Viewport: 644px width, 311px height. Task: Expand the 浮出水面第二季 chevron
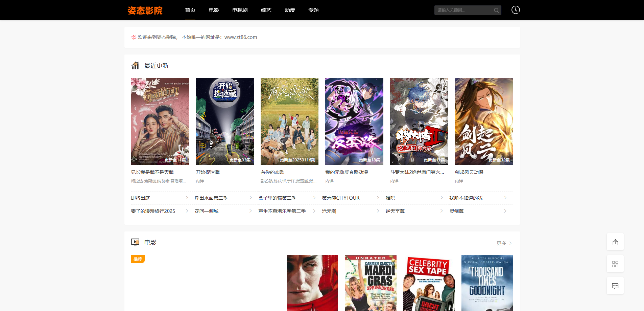click(x=250, y=198)
